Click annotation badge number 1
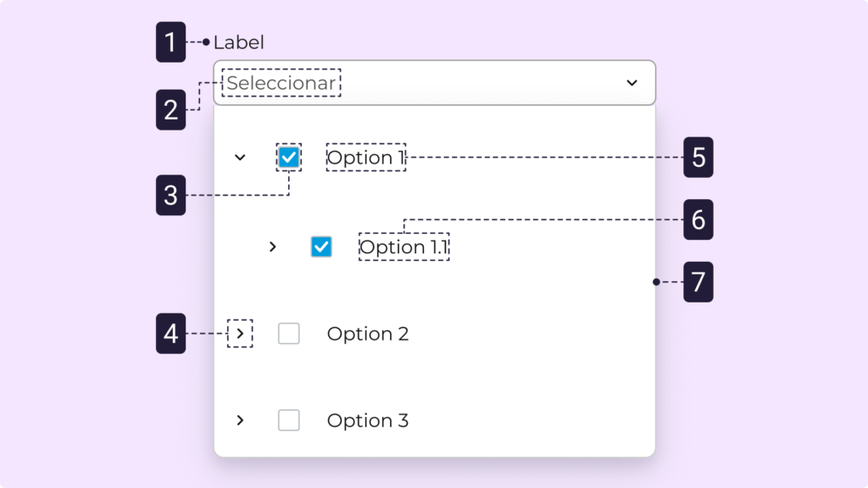868x488 pixels. point(170,42)
